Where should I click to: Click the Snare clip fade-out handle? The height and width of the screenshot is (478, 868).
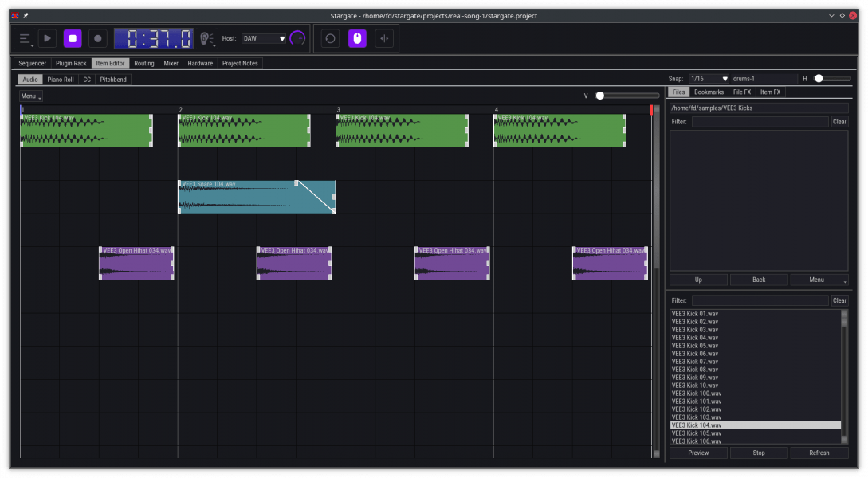(297, 183)
